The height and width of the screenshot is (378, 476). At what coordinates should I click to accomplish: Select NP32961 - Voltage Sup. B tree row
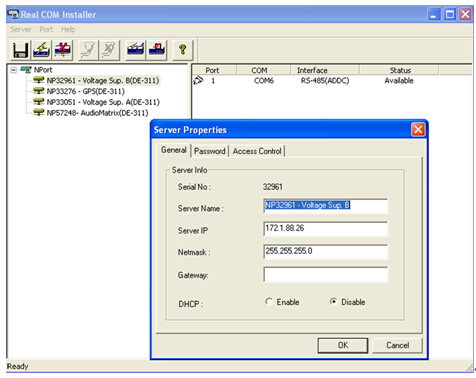103,80
